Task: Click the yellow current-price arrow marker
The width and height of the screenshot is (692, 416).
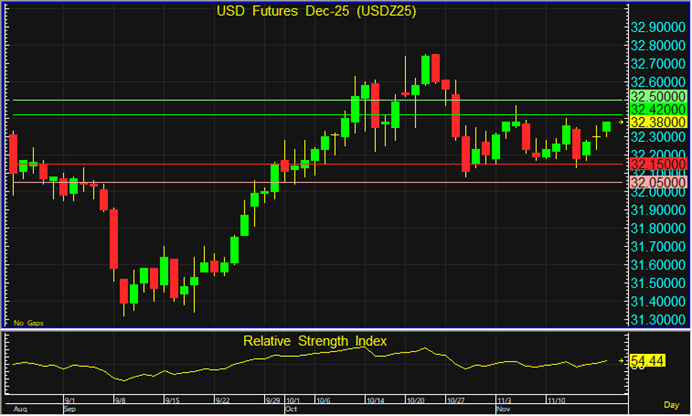Action: click(x=620, y=121)
